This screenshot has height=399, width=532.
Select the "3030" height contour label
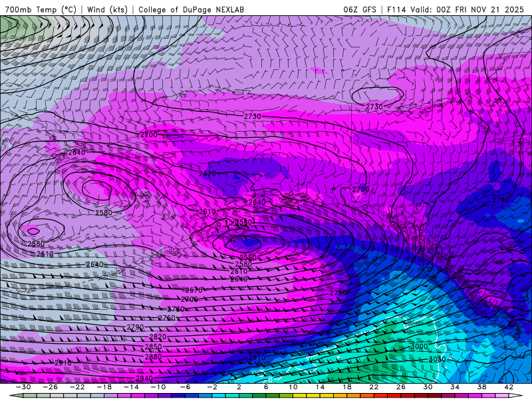[x=438, y=359]
